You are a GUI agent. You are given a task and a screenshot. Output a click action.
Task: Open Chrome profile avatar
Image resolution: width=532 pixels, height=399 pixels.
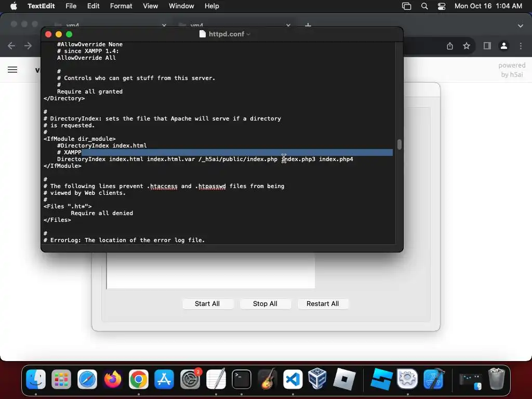pos(504,46)
